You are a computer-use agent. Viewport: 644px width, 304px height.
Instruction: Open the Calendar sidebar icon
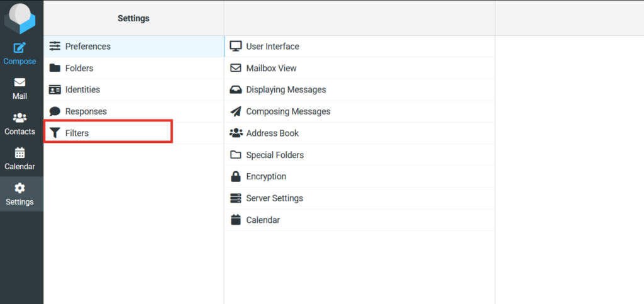pyautogui.click(x=19, y=153)
